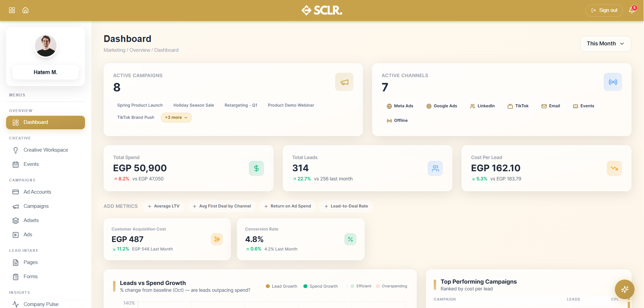Screen dimensions: 644x308
Task: Click the Hatem M. name button
Action: pos(45,72)
